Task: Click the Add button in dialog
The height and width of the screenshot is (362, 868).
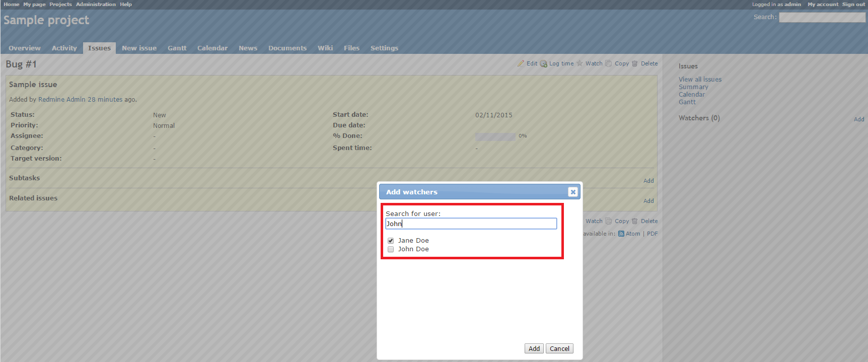Action: click(534, 348)
